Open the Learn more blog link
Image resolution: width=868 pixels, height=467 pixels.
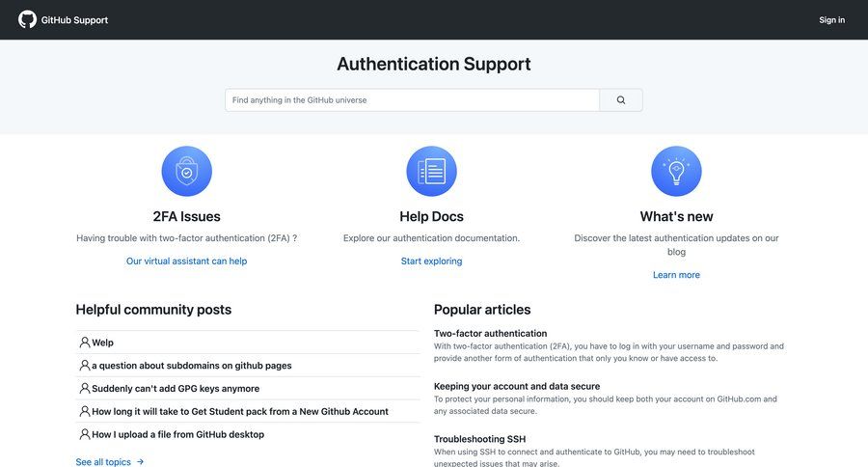click(x=676, y=275)
